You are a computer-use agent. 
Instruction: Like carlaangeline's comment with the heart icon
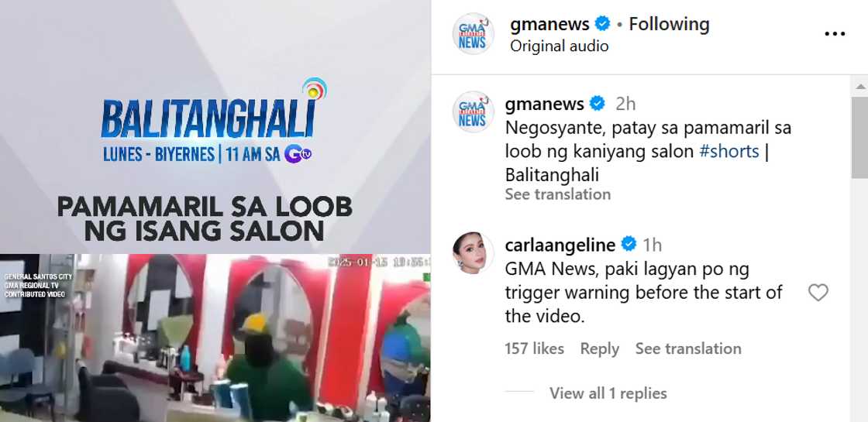818,292
